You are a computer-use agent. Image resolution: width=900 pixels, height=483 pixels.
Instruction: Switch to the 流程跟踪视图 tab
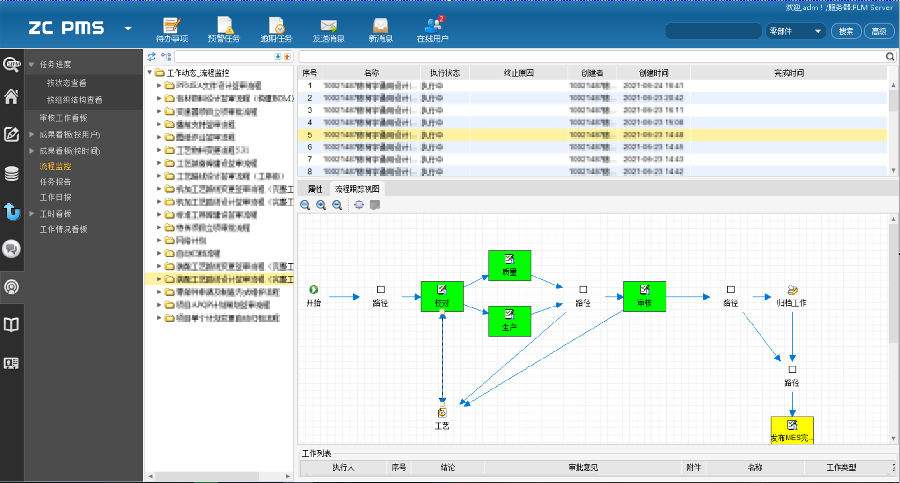point(357,188)
